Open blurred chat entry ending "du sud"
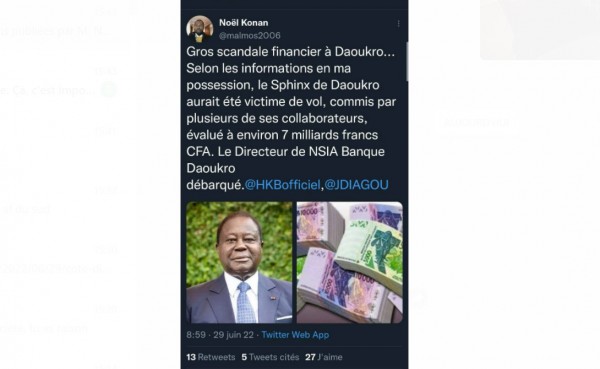This screenshot has height=369, width=600. click(x=25, y=209)
